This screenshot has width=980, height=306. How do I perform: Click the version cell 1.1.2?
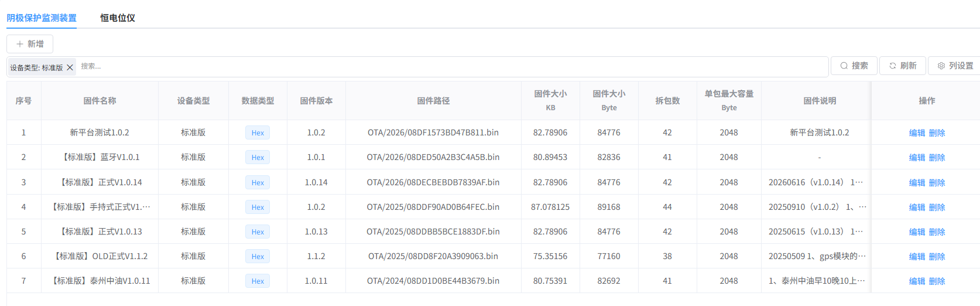[316, 256]
